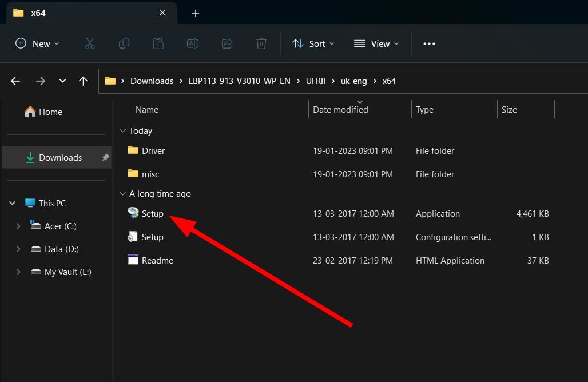Click the Setup application icon
This screenshot has height=382, width=588.
[133, 213]
